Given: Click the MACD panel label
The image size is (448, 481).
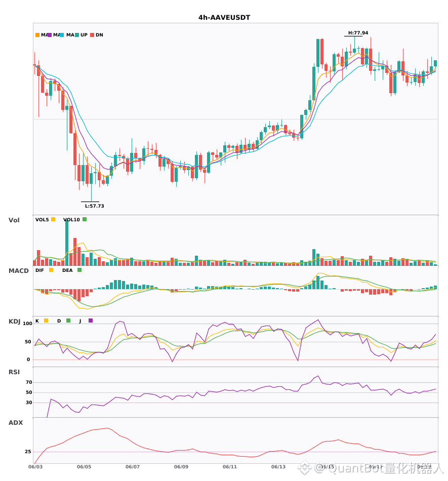Looking at the screenshot, I should pyautogui.click(x=18, y=271).
